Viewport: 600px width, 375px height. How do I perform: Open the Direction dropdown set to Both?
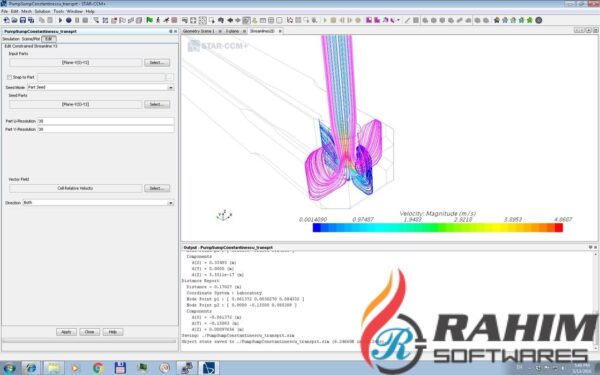99,202
